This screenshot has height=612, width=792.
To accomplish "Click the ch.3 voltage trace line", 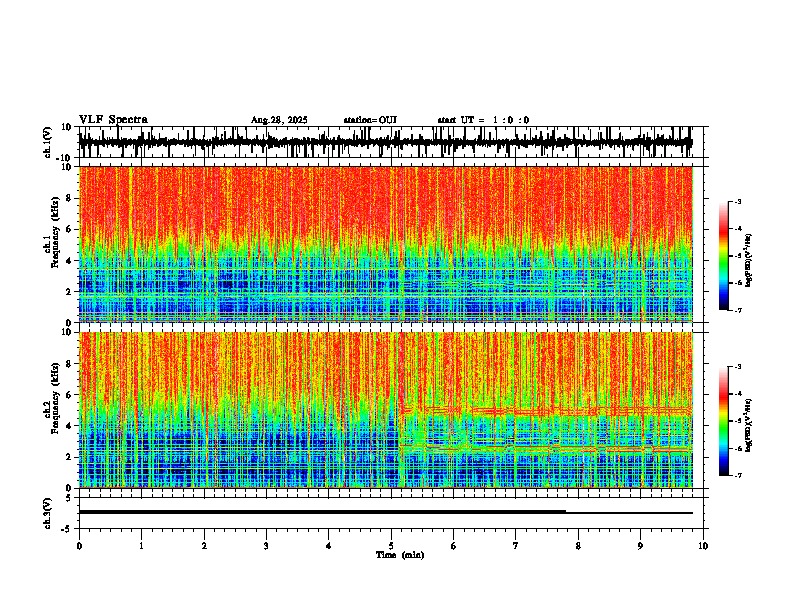I will 385,512.
